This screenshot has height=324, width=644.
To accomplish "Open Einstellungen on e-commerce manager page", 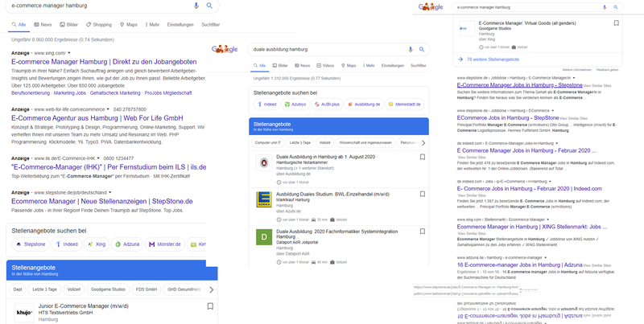I will tap(180, 25).
